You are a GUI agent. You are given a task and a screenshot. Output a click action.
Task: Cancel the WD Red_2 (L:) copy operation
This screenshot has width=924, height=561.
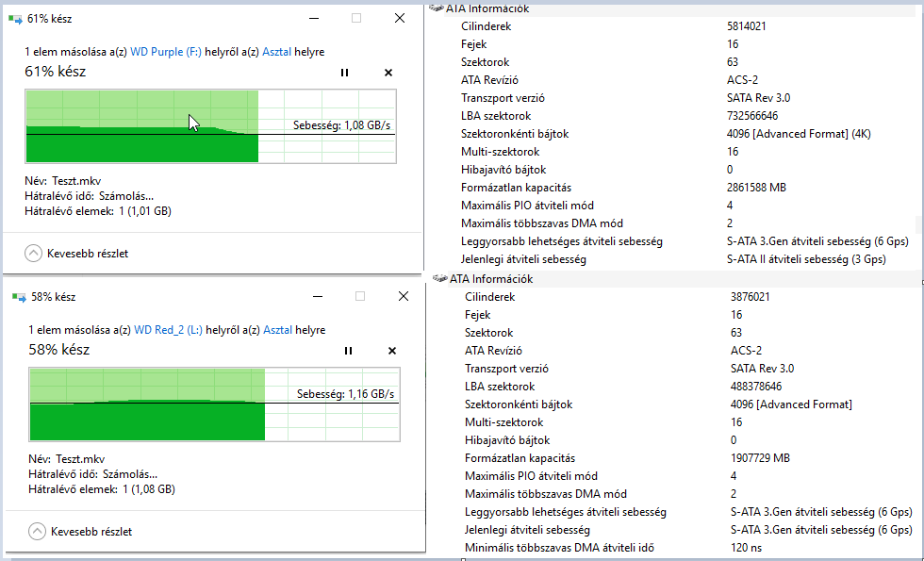[x=392, y=351]
